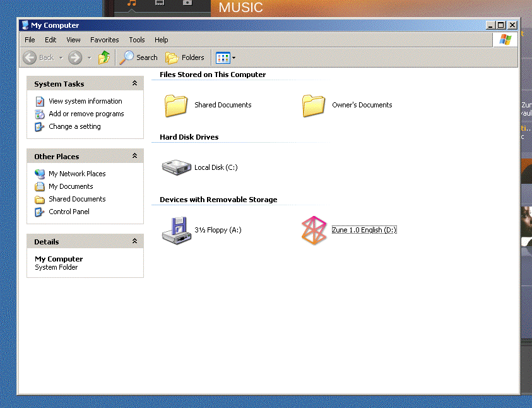Click the Search toolbar button

139,57
